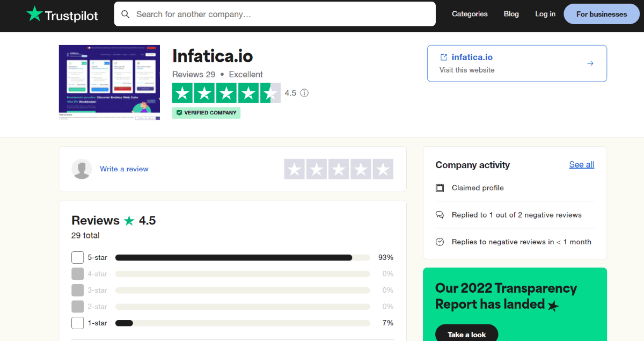Click the Claimed profile icon
This screenshot has height=341, width=644.
pyautogui.click(x=440, y=188)
